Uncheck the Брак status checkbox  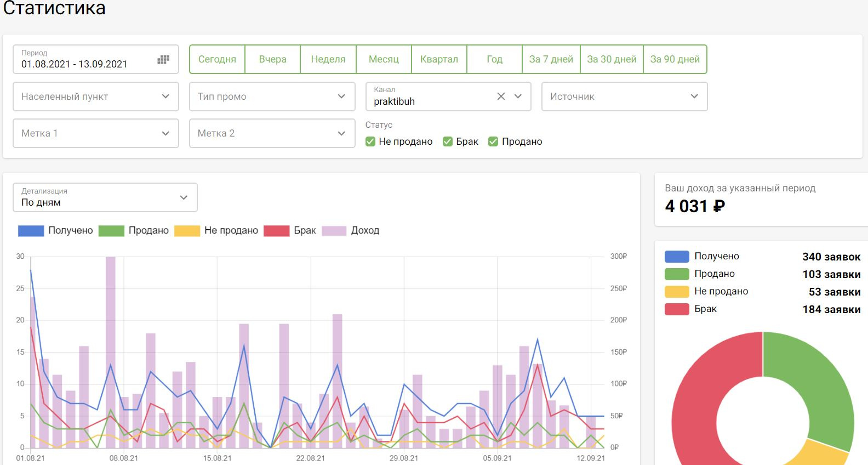coord(448,141)
